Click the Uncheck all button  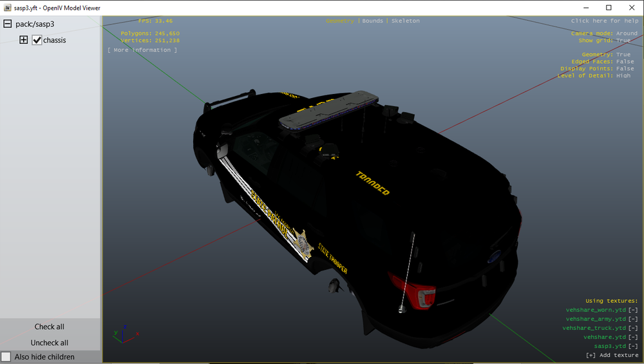pyautogui.click(x=50, y=343)
